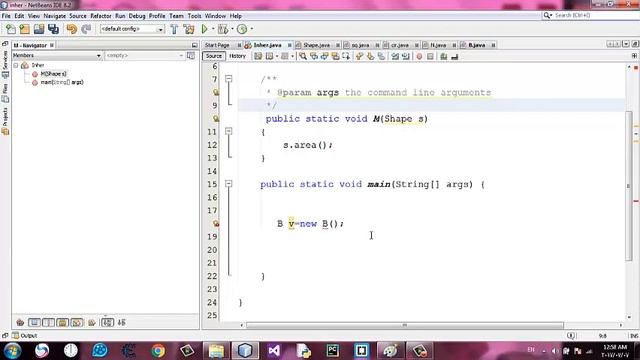640x360 pixels.
Task: Click the Save All toolbar icon
Action: click(53, 29)
